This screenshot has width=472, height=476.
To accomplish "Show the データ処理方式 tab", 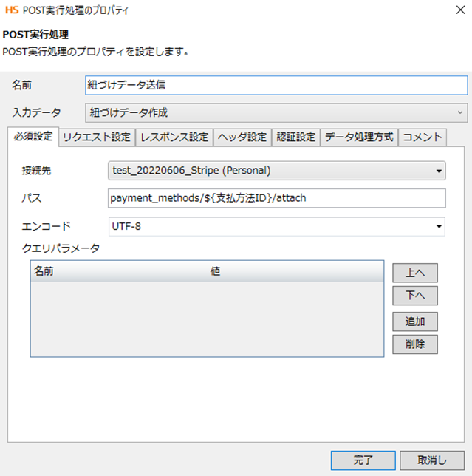I will (x=359, y=137).
